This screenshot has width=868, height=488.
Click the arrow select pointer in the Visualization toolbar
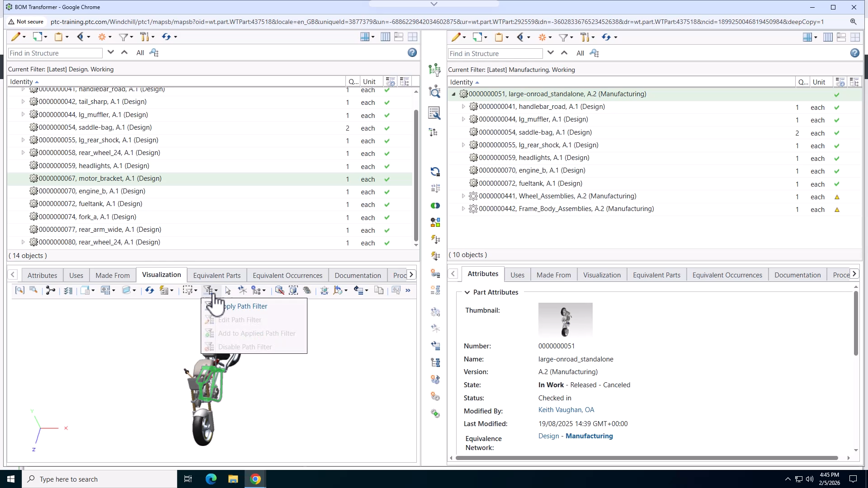coord(228,290)
